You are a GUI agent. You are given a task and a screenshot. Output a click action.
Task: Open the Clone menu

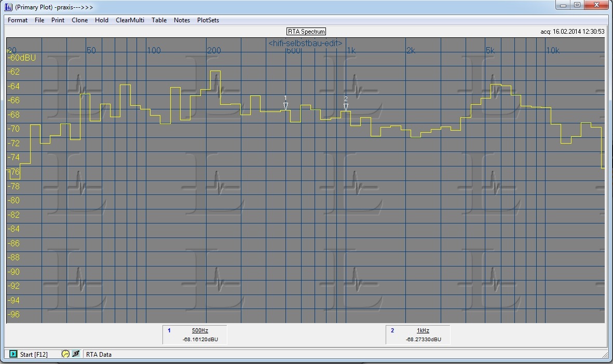pyautogui.click(x=80, y=20)
